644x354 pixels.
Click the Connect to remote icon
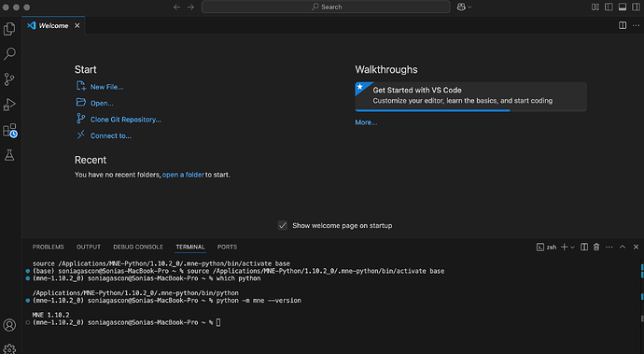coord(81,135)
